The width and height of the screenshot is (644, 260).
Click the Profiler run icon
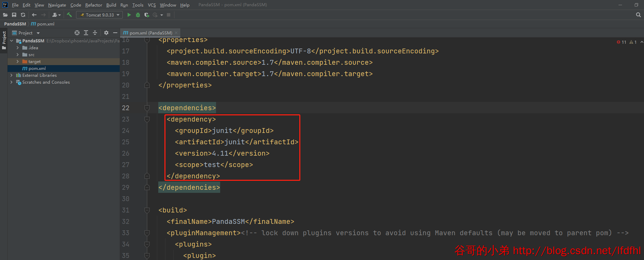pos(155,15)
